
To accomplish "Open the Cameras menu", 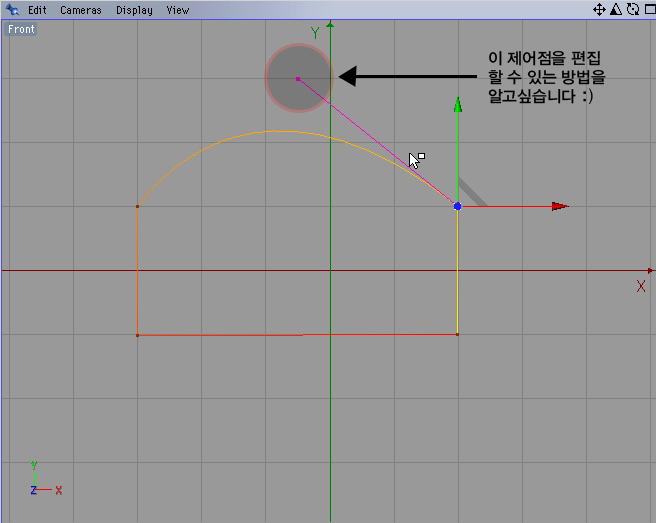I will pyautogui.click(x=81, y=10).
